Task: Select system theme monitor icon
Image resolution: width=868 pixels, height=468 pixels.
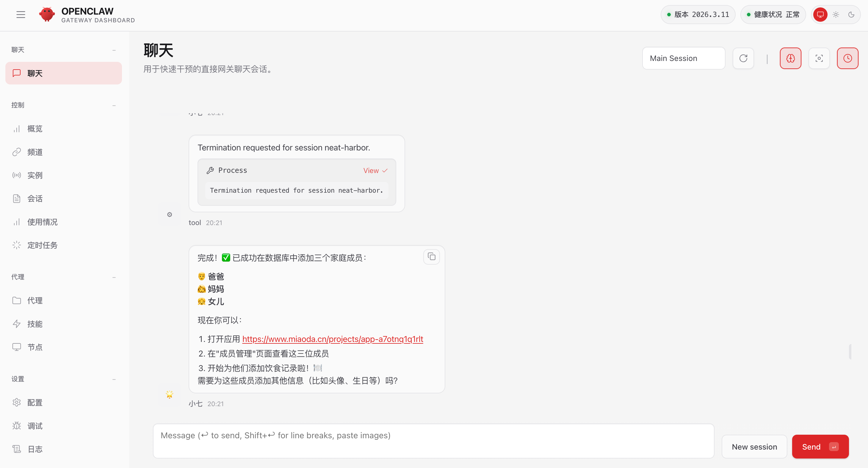Action: tap(820, 15)
